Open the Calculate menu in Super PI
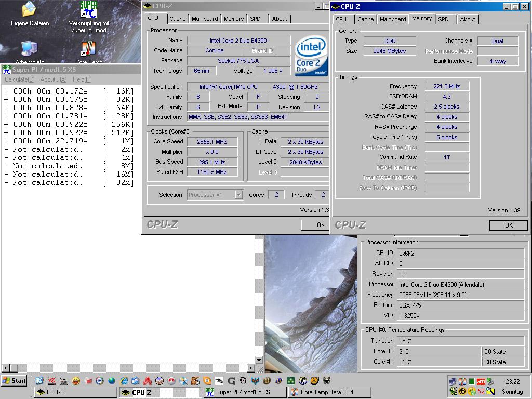Screen dimensions: 532x399 pos(20,79)
